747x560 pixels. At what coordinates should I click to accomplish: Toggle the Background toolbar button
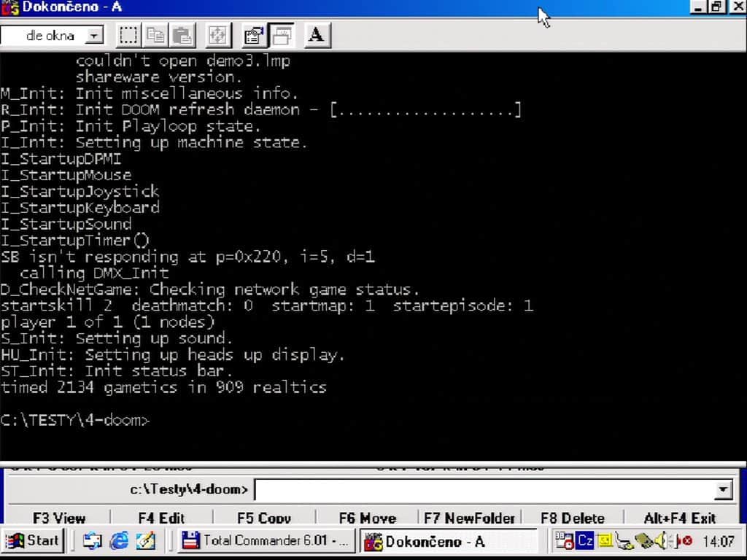point(282,35)
